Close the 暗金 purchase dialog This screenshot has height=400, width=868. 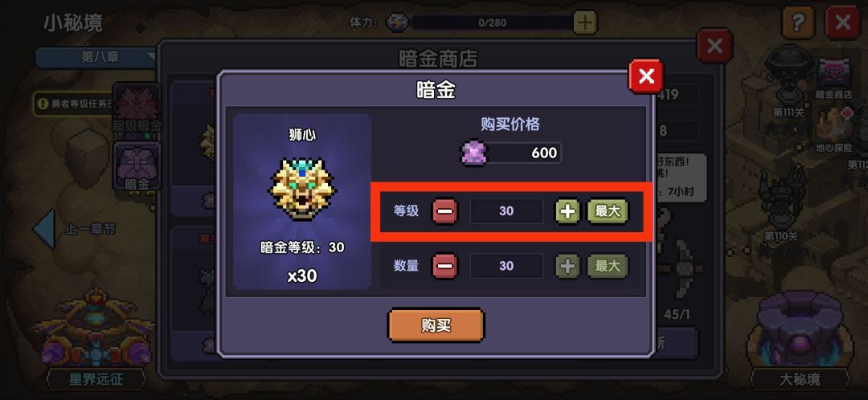pyautogui.click(x=646, y=76)
